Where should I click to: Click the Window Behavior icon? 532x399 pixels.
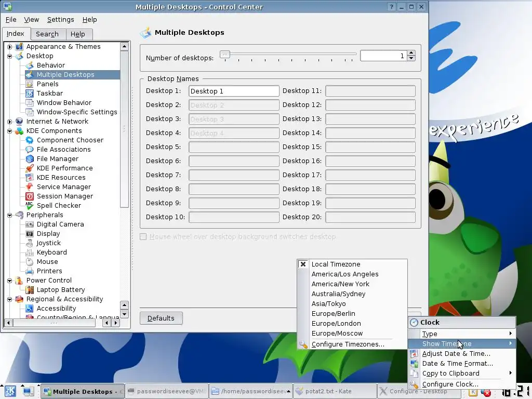[x=30, y=102]
